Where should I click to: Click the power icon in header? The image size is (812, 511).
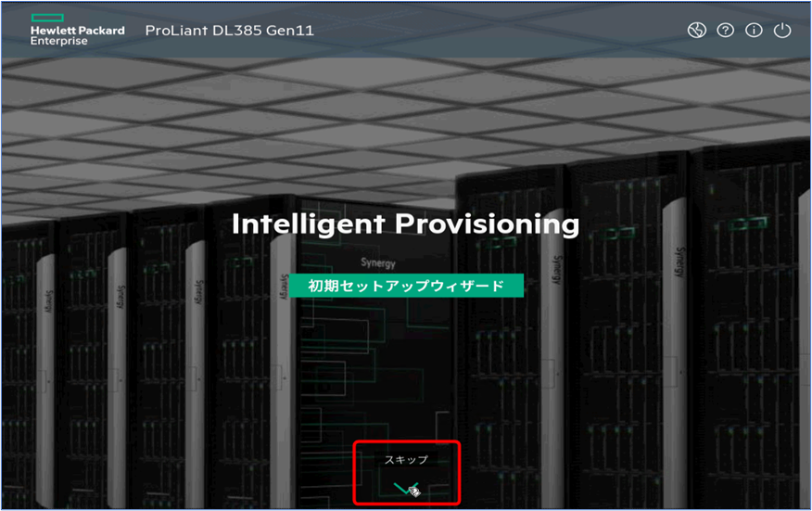782,31
